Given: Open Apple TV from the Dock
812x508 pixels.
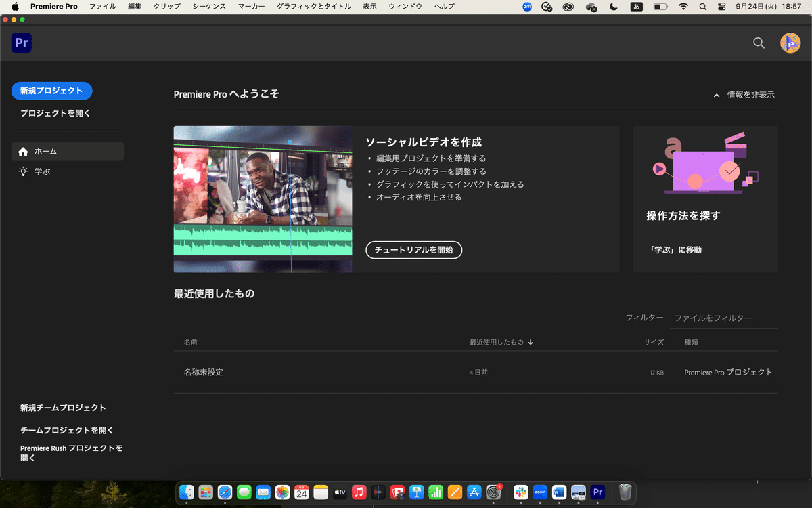Looking at the screenshot, I should (340, 492).
